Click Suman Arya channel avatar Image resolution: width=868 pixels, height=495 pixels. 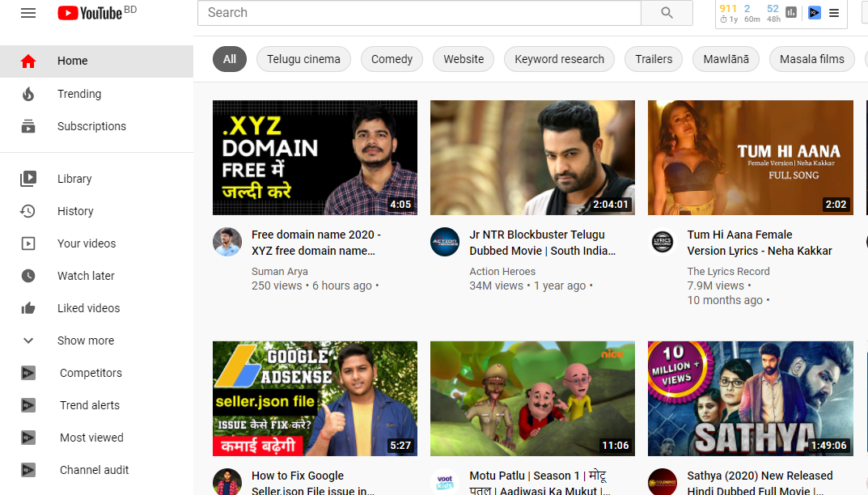[x=227, y=242]
